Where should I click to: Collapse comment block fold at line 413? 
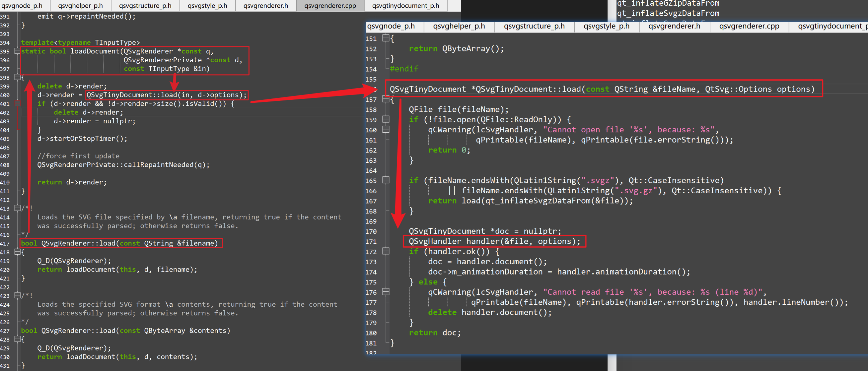click(x=17, y=209)
